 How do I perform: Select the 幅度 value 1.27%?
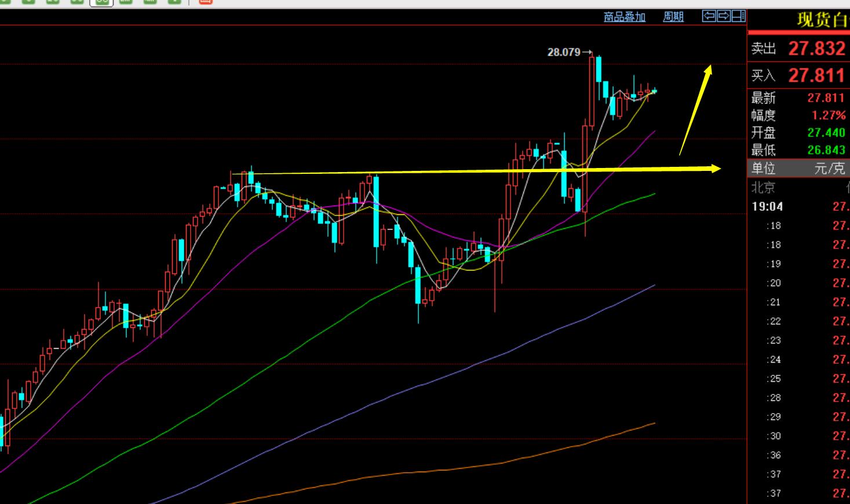click(829, 115)
